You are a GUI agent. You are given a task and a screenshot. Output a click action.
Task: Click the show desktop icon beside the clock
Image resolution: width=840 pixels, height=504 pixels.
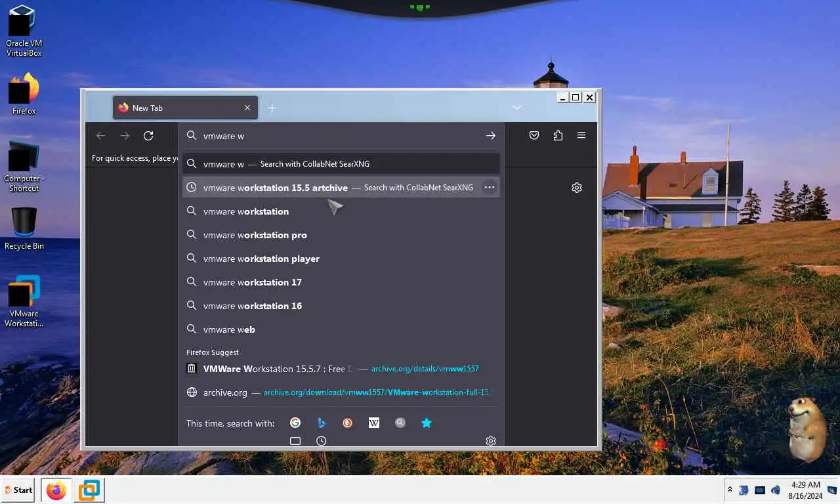(832, 490)
